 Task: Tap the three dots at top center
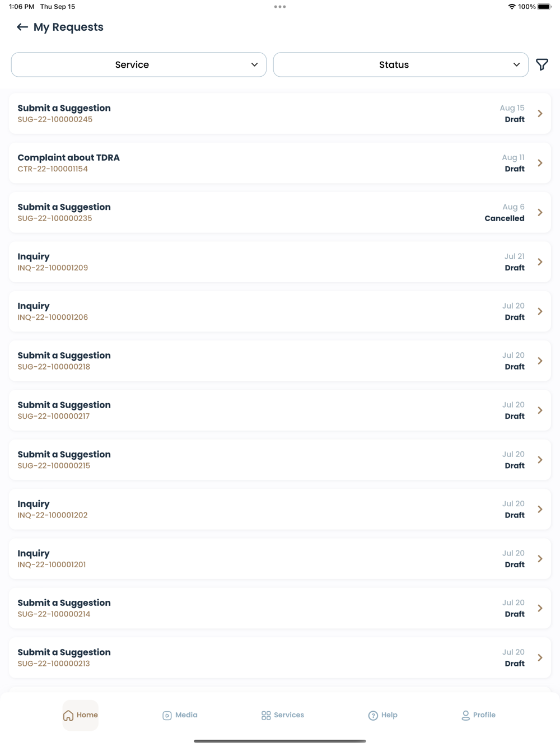[x=280, y=7]
